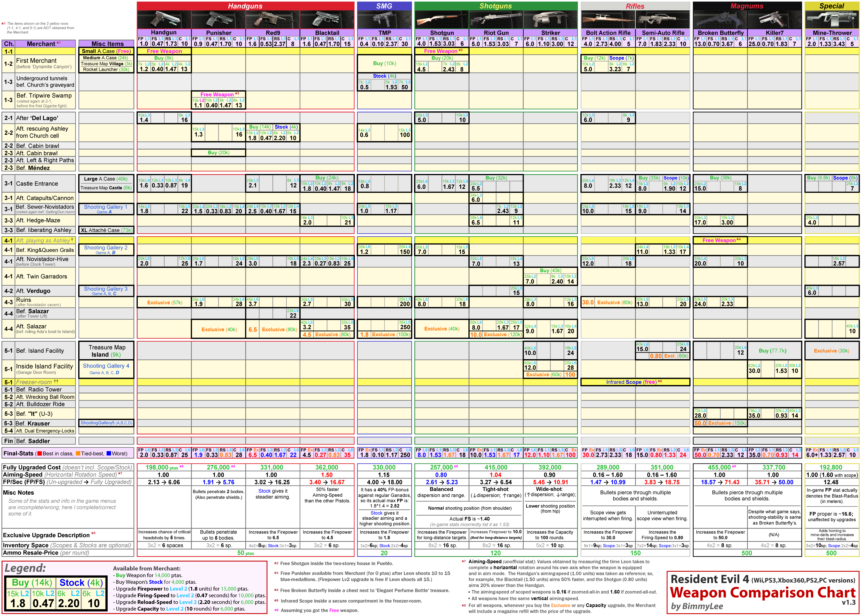Click the Handgun 'Exclusive (57k)' cell
Screen dimensions: 861x616
pyautogui.click(x=164, y=303)
